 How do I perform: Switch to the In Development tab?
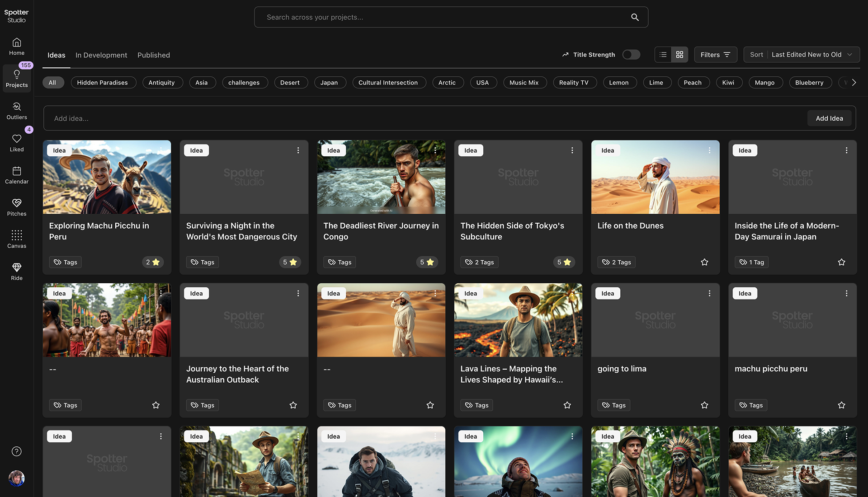tap(101, 55)
